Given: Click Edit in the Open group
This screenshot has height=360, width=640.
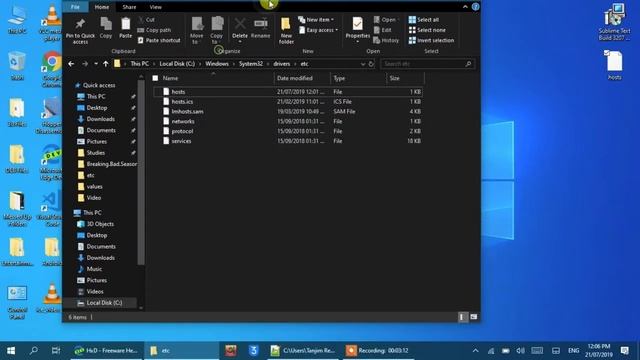Looking at the screenshot, I should pos(382,30).
